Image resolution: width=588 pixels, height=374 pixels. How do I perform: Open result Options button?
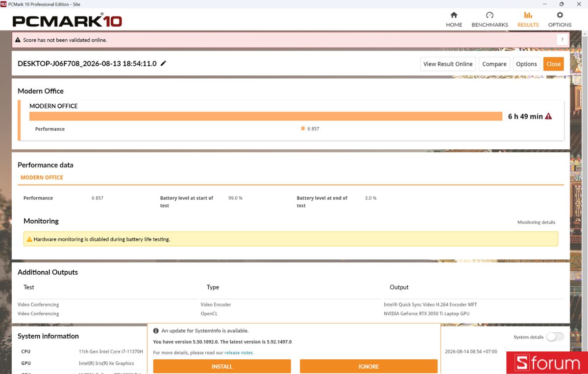[526, 64]
